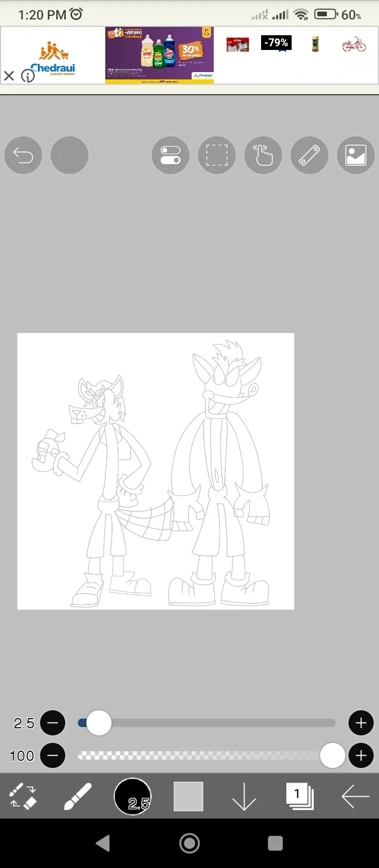The image size is (379, 868).
Task: Open brush size 2.5 preview circle
Action: (133, 796)
